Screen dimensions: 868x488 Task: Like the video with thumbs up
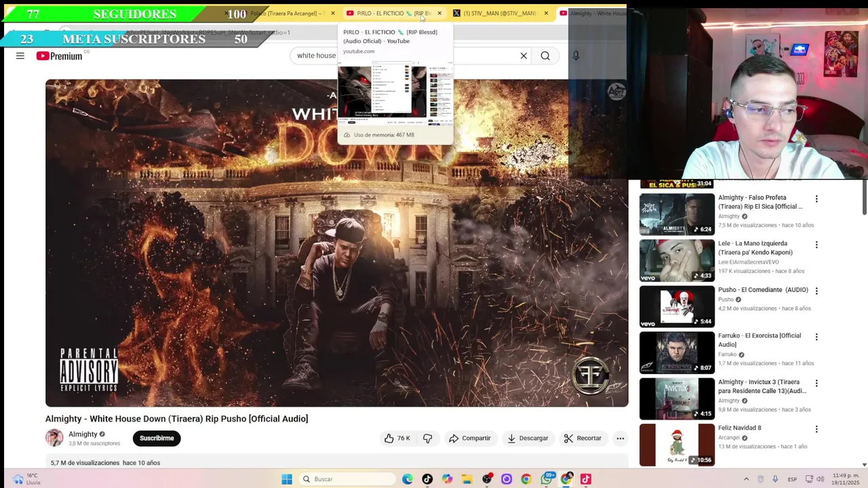(397, 438)
